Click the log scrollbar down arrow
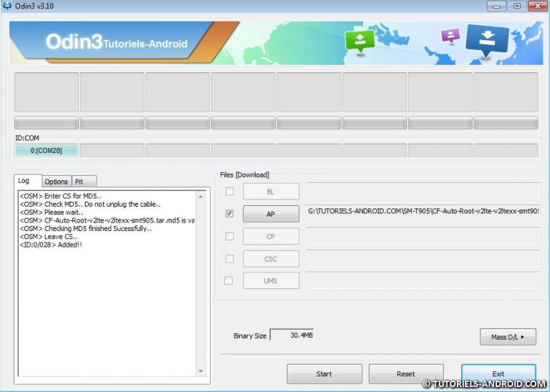The height and width of the screenshot is (392, 550). click(x=201, y=371)
